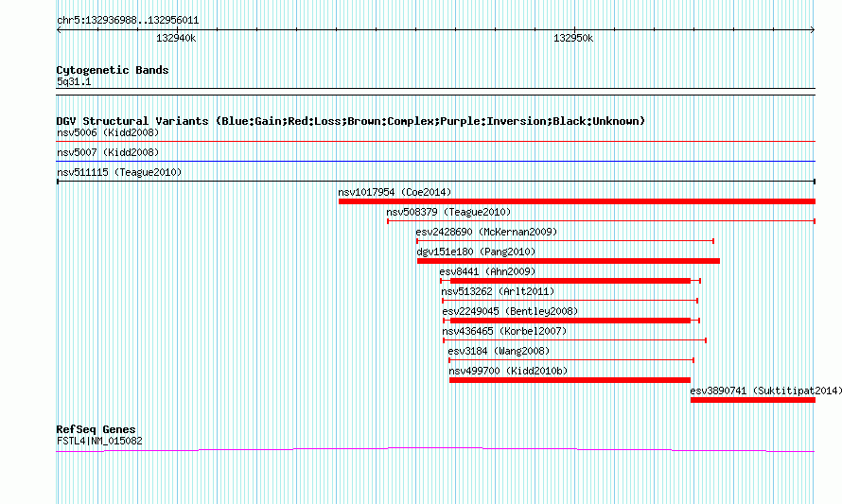This screenshot has height=504, width=842.
Task: Click the 132940k ruler label
Action: click(x=176, y=39)
